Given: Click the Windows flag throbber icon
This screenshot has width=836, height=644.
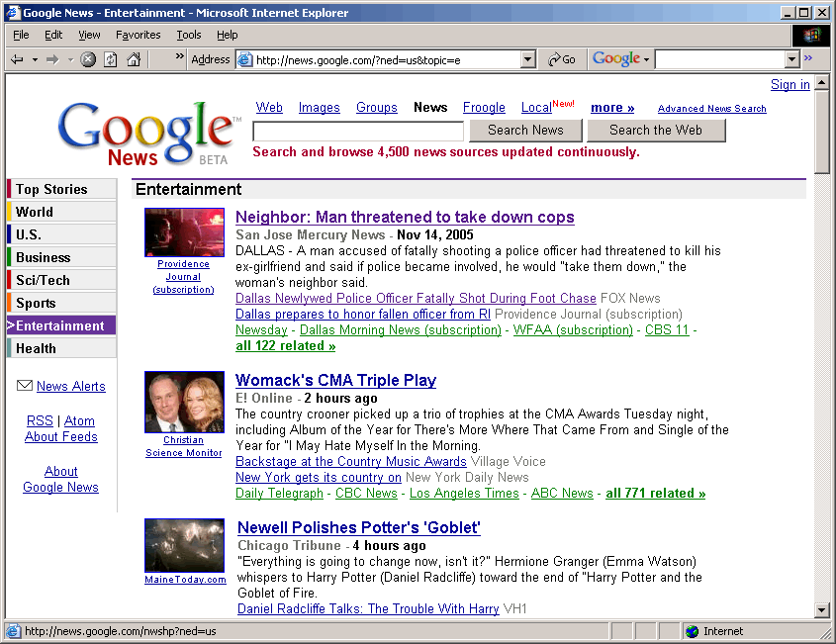Looking at the screenshot, I should tap(811, 36).
